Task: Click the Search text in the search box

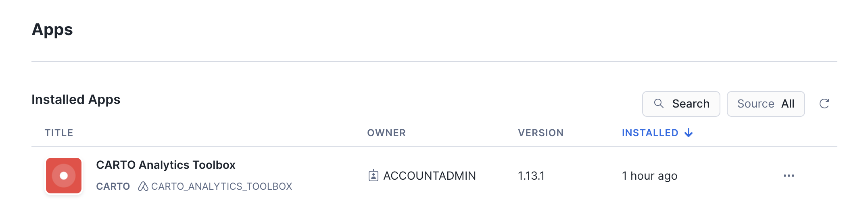Action: [x=691, y=104]
